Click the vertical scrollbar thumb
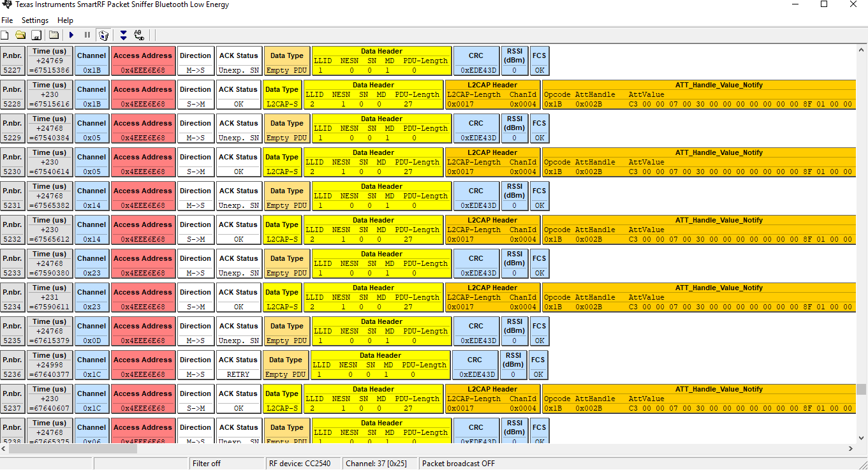The width and height of the screenshot is (868, 470). coord(862,389)
